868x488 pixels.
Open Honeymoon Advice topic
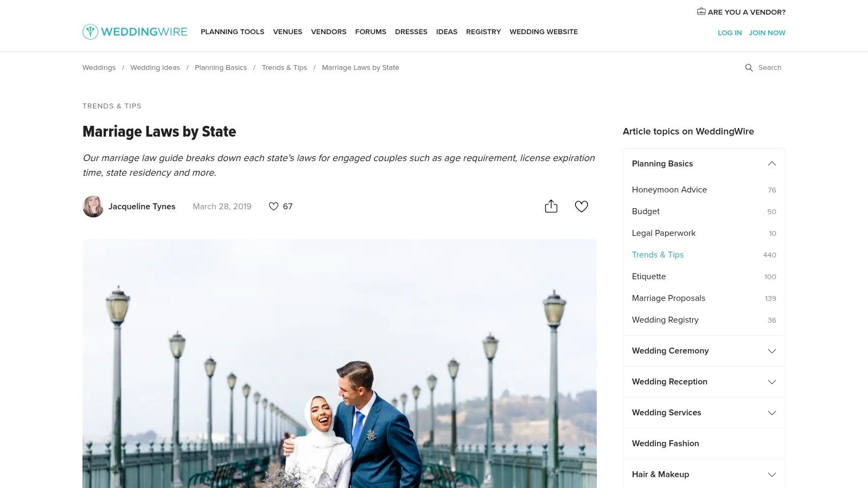(x=669, y=190)
